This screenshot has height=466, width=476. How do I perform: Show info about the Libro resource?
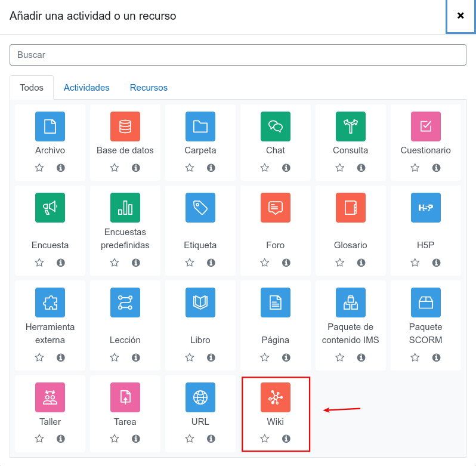211,357
